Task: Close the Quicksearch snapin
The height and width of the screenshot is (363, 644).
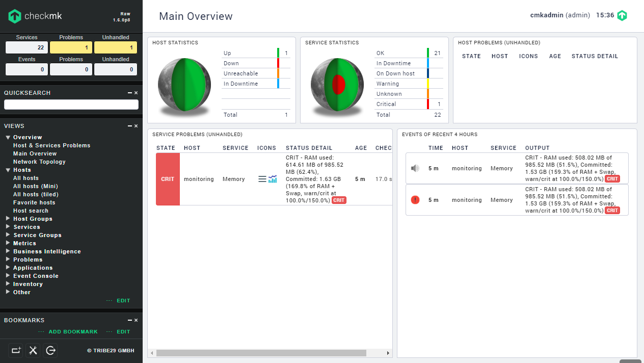Action: (x=136, y=93)
